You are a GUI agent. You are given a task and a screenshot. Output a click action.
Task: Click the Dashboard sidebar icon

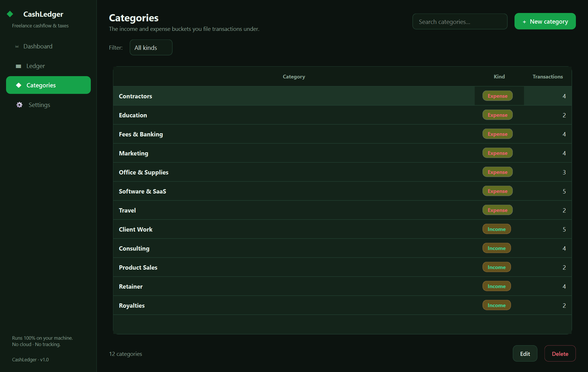17,46
